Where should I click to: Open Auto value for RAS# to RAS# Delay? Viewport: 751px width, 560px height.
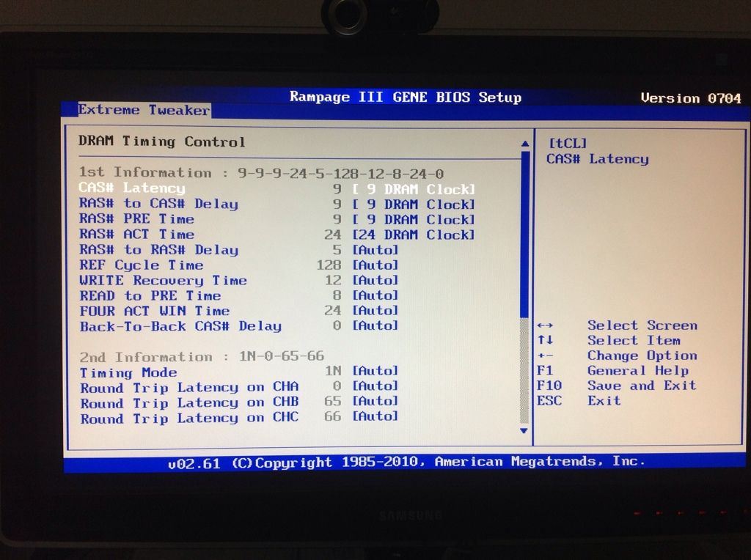[375, 250]
